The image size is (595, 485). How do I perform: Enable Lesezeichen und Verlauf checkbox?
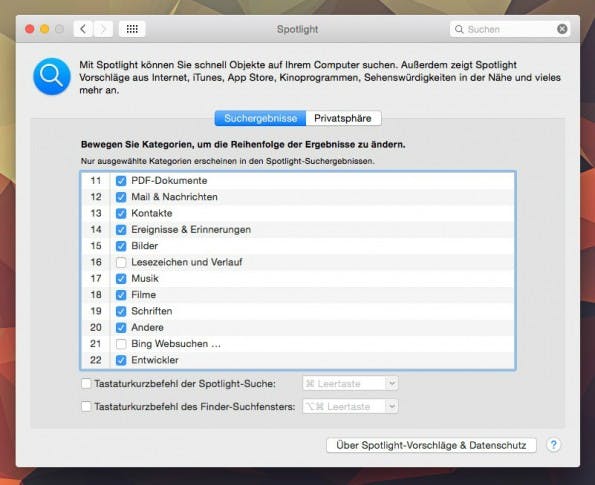(x=121, y=262)
